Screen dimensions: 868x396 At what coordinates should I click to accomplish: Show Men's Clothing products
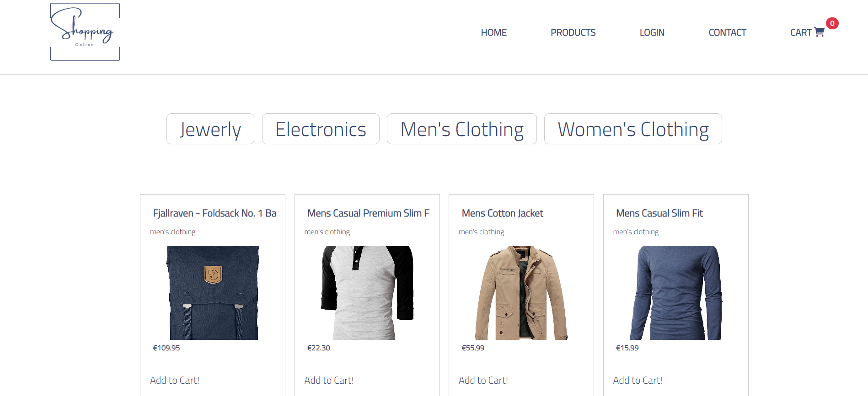tap(461, 129)
